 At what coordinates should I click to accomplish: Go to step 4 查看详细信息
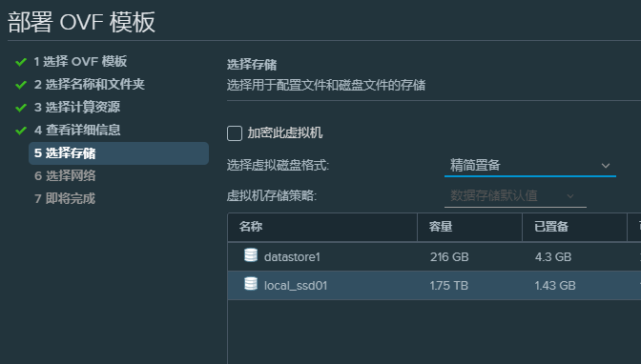pos(77,131)
